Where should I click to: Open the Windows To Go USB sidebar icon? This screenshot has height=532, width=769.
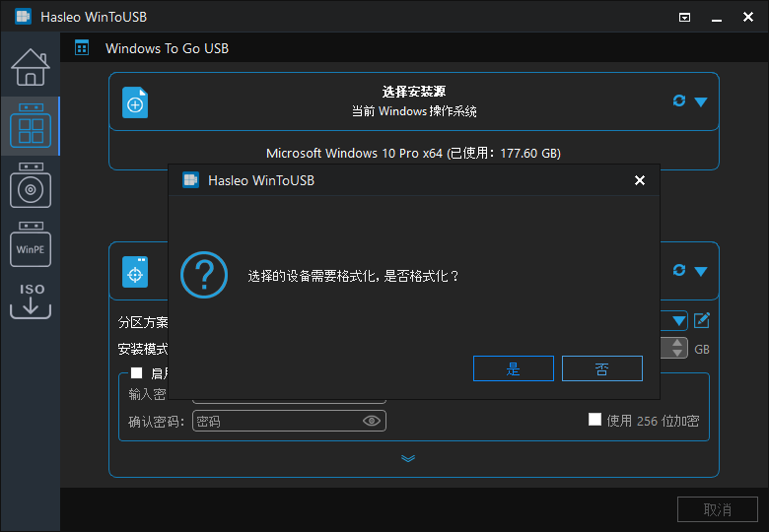pos(31,125)
